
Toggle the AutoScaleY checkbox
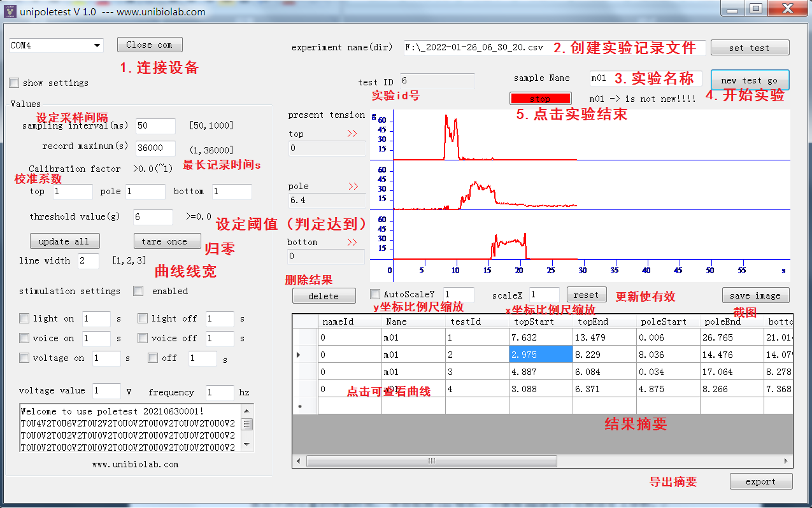click(375, 294)
